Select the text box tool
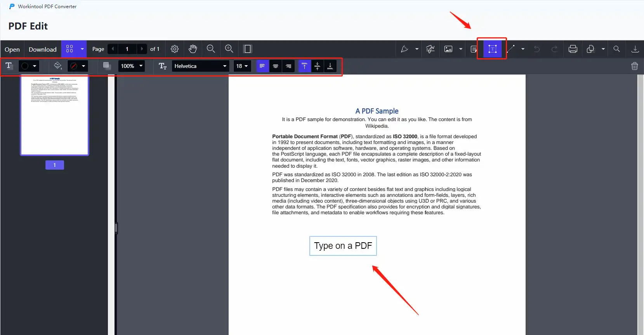Viewport: 644px width, 335px height. pos(492,49)
